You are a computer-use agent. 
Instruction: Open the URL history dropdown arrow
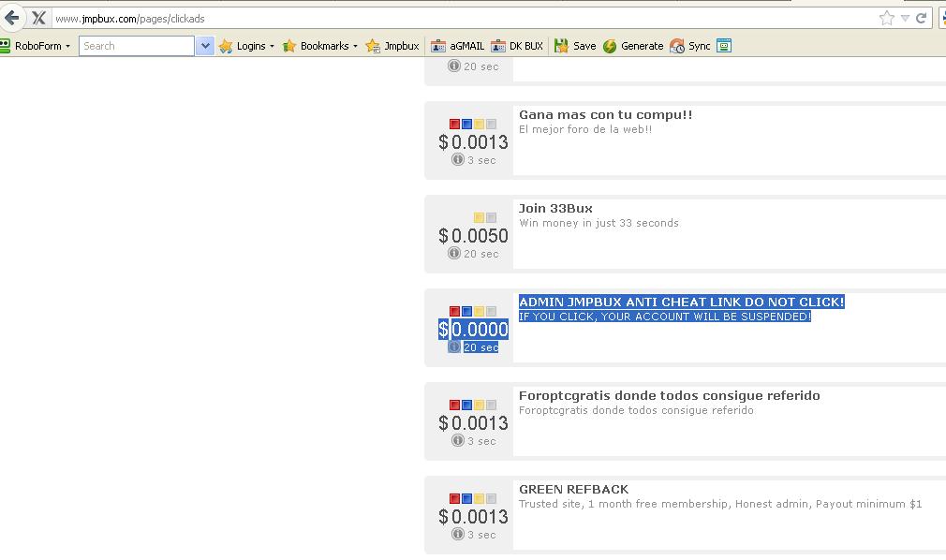pyautogui.click(x=905, y=18)
